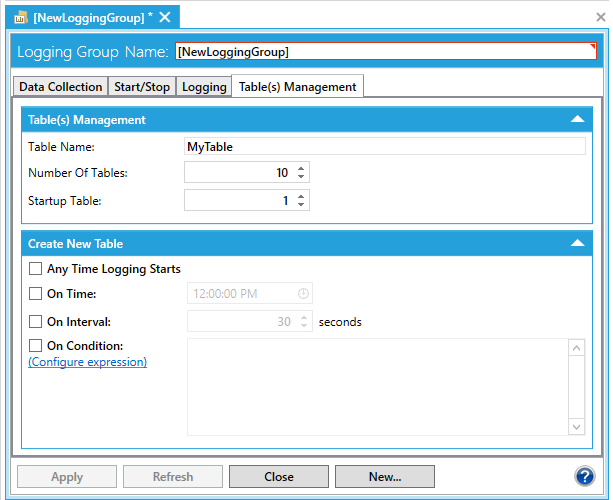Screen dimensions: 613x500
Task: Collapse the Create New Table section
Action: pos(577,243)
